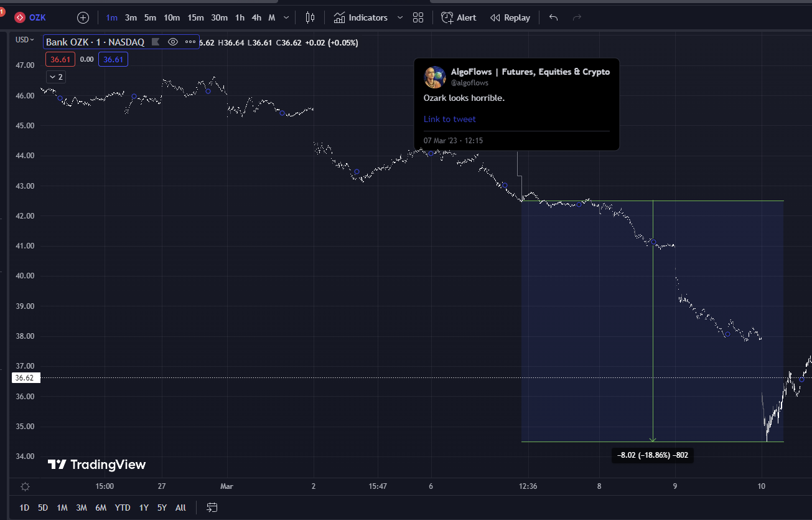Screen dimensions: 812x520
Task: Click the tweet timestamp 07 Mar '23 · 12:15
Action: click(x=453, y=141)
